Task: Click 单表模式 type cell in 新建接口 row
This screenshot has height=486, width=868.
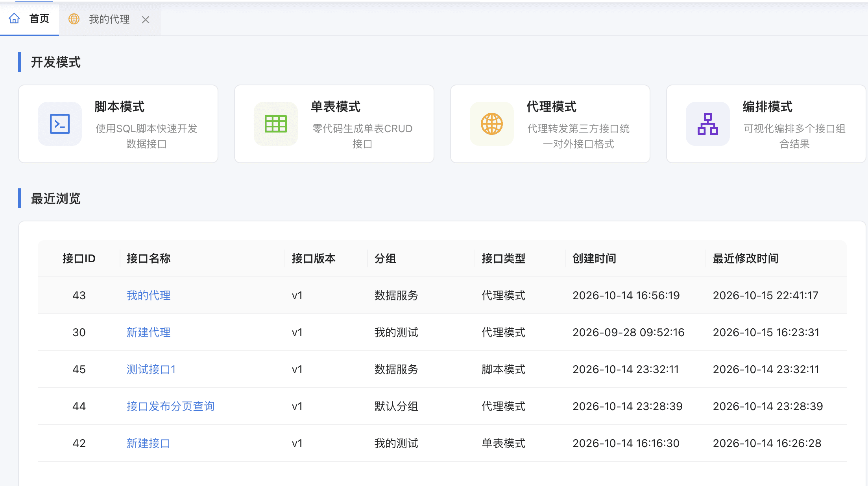Action: pos(504,443)
